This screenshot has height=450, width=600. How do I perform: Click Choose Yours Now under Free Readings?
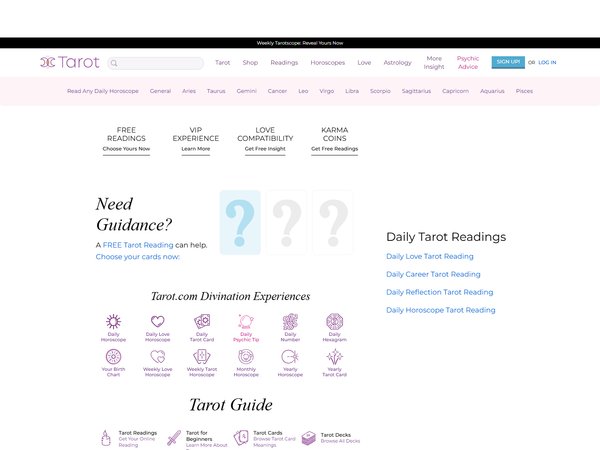126,149
